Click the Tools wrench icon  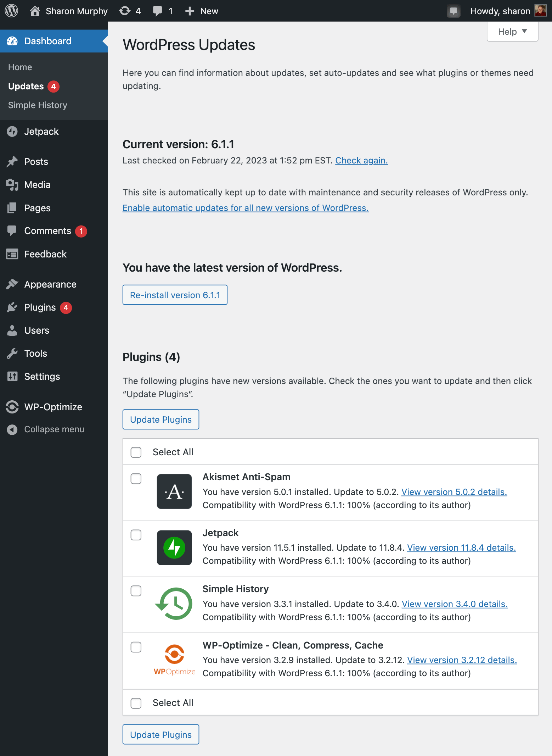pyautogui.click(x=12, y=354)
